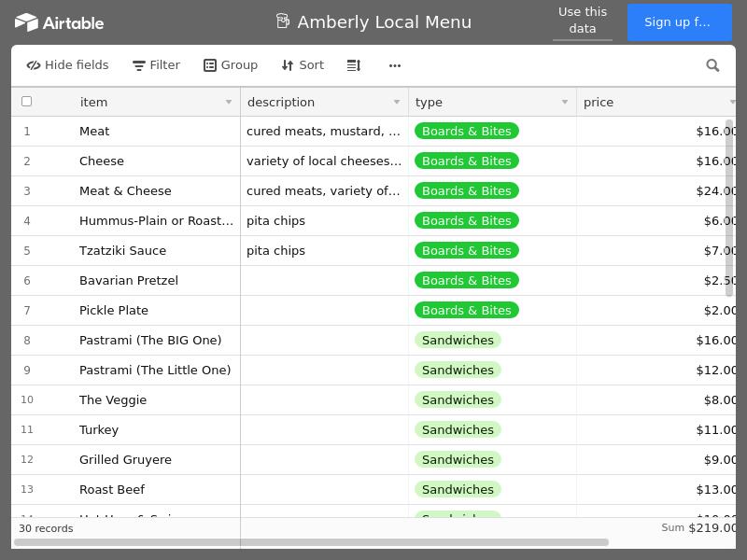Screen dimensions: 747x560
Task: Toggle the select all records checkbox
Action: [27, 102]
